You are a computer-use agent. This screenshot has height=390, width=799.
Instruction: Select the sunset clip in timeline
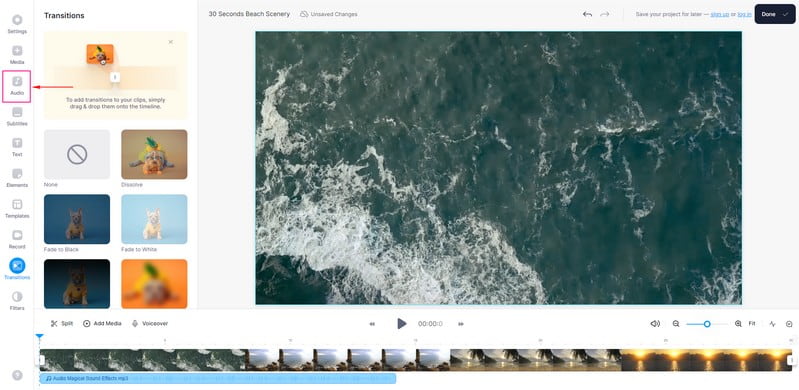coord(706,359)
